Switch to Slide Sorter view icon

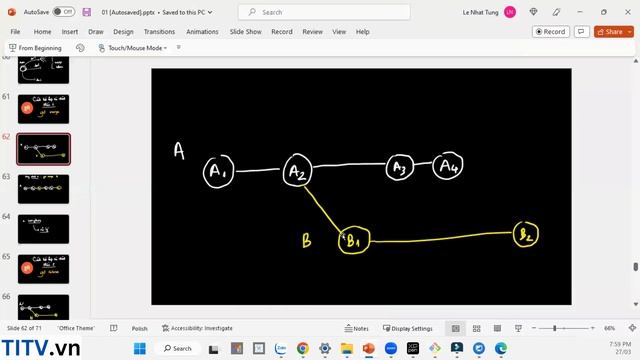pyautogui.click(x=476, y=328)
